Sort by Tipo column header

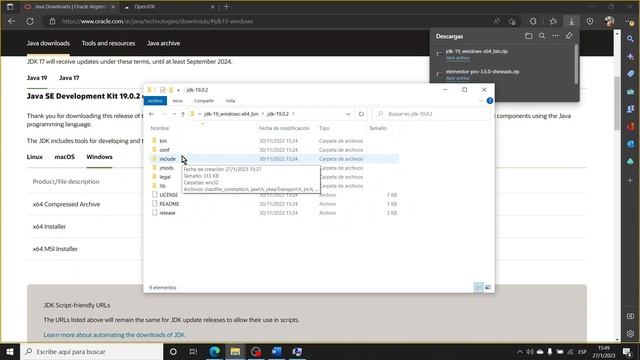click(x=324, y=128)
